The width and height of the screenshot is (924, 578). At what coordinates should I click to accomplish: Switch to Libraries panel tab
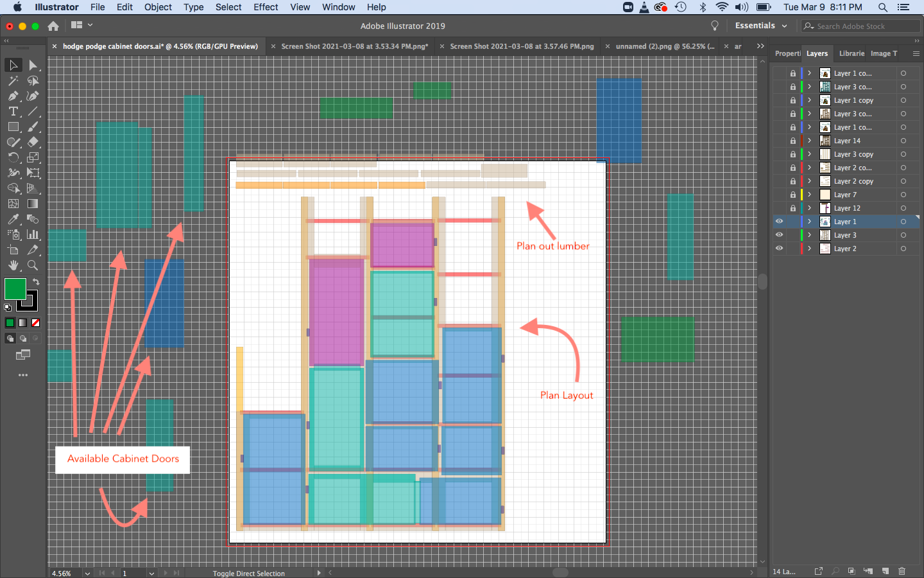(x=851, y=53)
